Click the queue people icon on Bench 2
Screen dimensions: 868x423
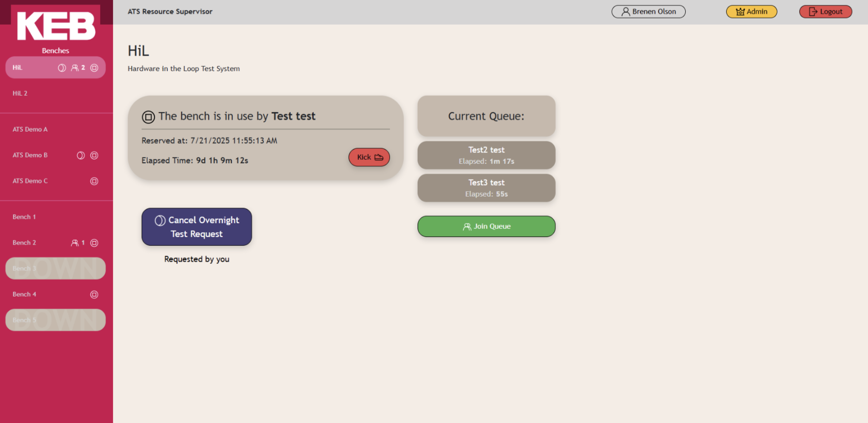coord(75,243)
